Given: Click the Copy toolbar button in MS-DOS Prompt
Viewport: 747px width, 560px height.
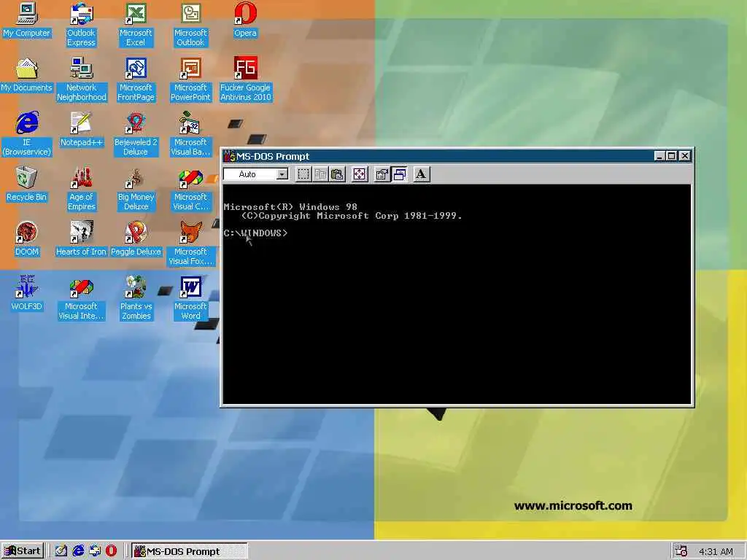Looking at the screenshot, I should 321,174.
